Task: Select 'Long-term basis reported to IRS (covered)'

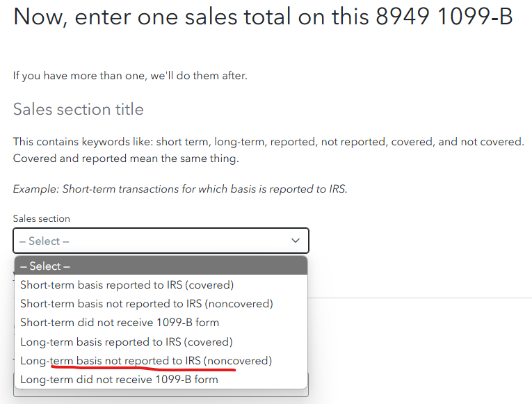Action: [161, 341]
